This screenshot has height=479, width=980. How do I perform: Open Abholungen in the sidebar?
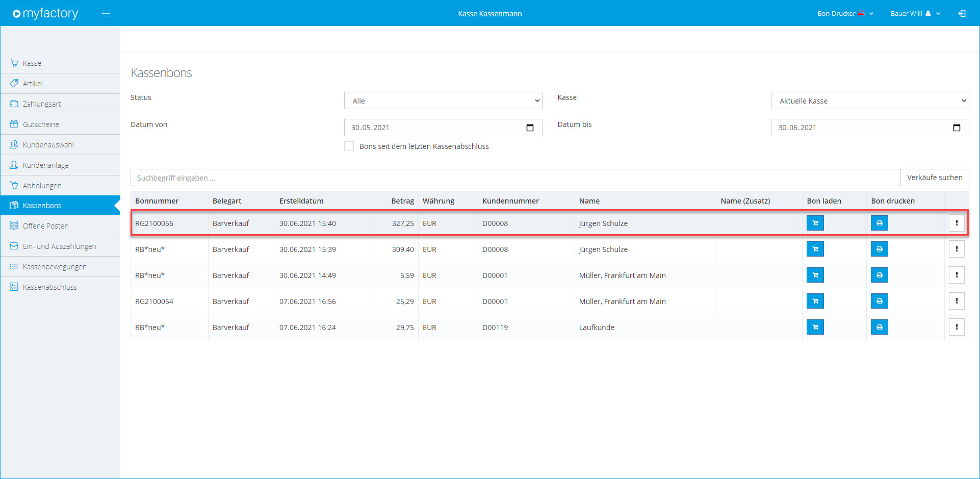click(x=60, y=186)
